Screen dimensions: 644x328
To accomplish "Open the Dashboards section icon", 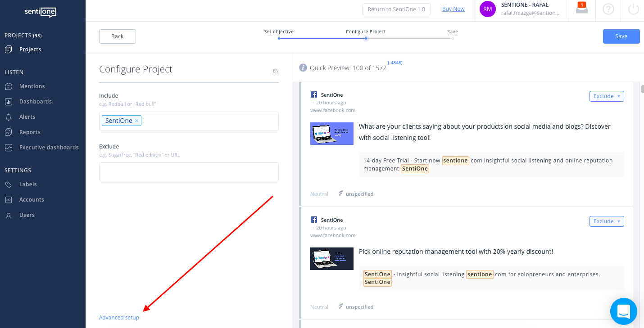I will click(x=9, y=102).
